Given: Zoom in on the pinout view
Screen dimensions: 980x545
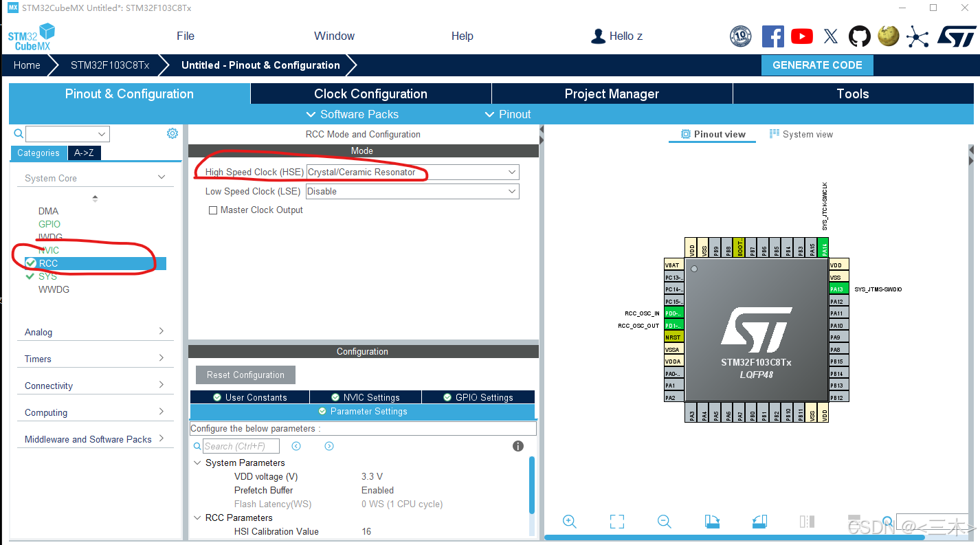Looking at the screenshot, I should pos(569,522).
